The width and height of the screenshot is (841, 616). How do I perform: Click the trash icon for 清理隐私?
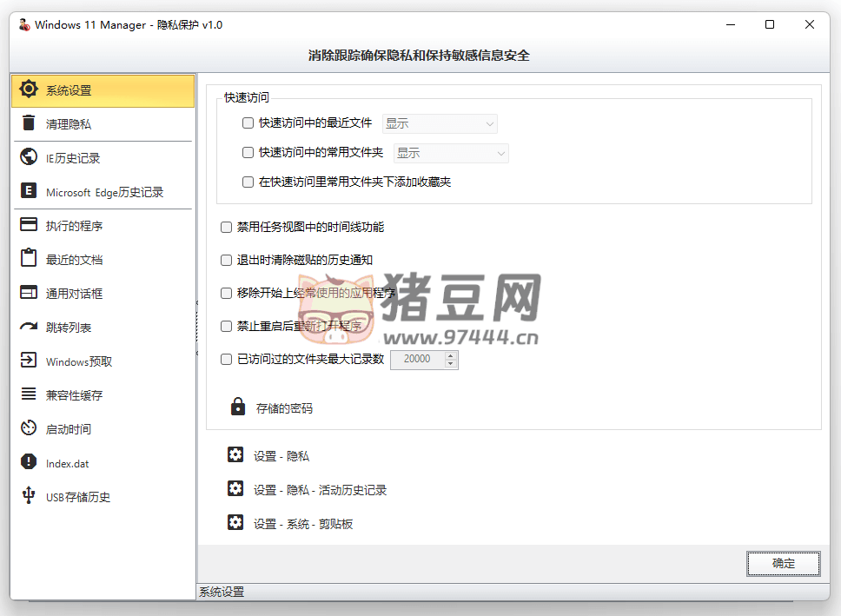coord(29,123)
